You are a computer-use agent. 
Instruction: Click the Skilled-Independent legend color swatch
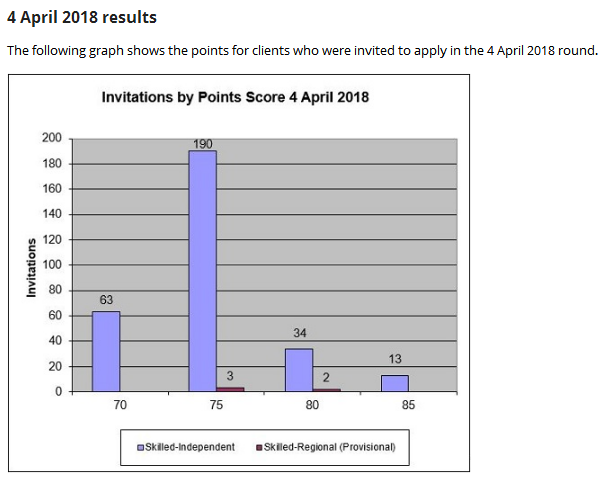[x=140, y=447]
